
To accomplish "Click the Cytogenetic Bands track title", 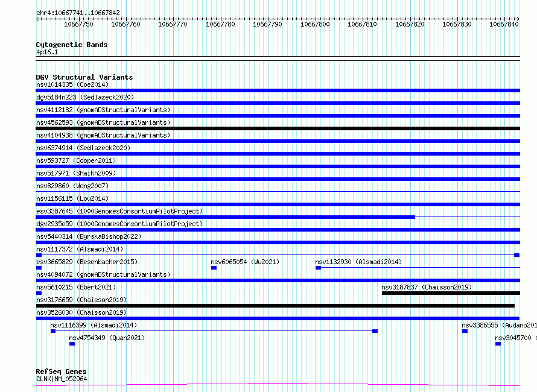I will (72, 45).
